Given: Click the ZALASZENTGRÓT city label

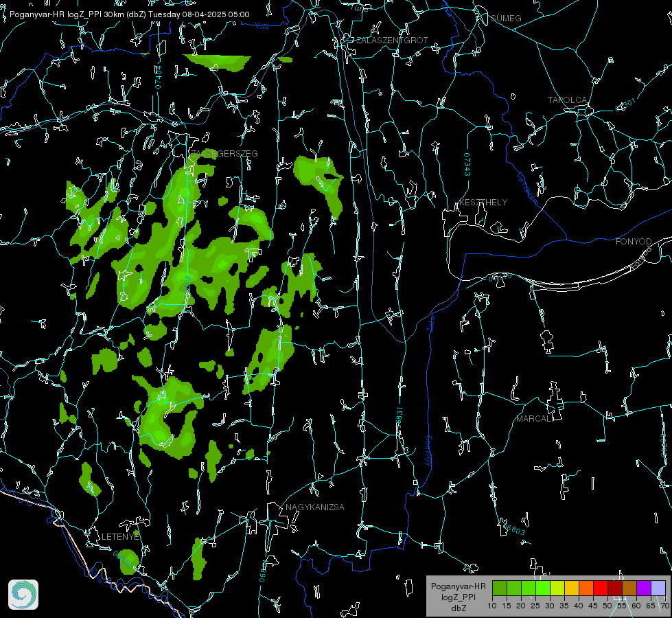Looking at the screenshot, I should [392, 41].
